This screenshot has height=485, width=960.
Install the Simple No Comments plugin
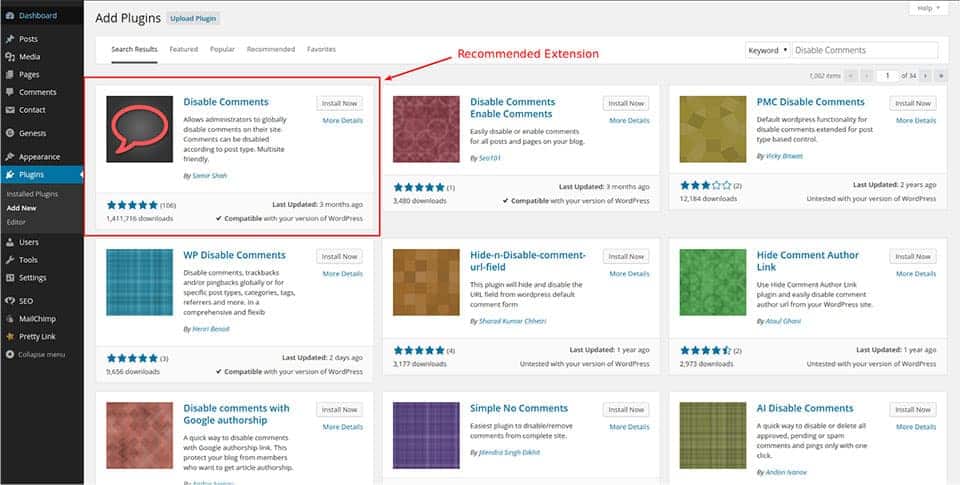point(626,410)
